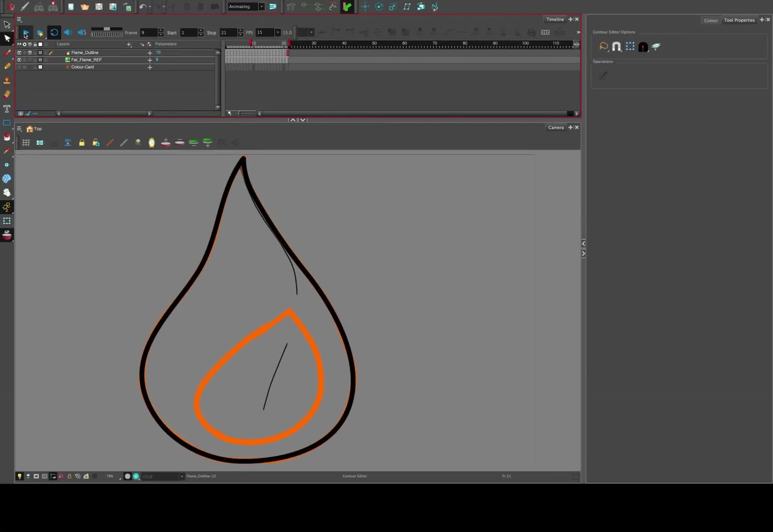Open the Top view panel menu
Screen dimensions: 773x532
[x=19, y=128]
